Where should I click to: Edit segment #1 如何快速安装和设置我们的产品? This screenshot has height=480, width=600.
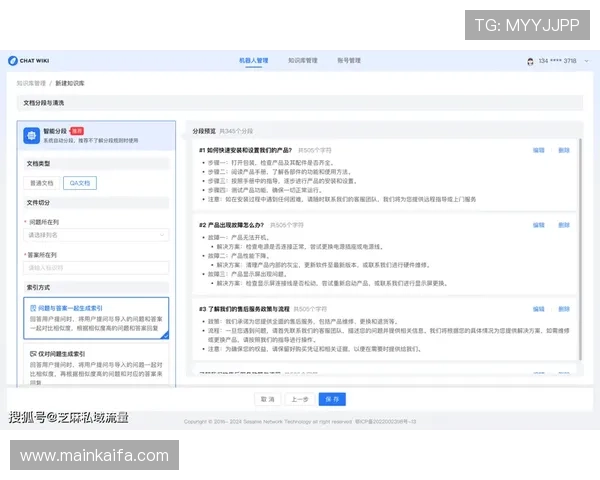coord(539,150)
